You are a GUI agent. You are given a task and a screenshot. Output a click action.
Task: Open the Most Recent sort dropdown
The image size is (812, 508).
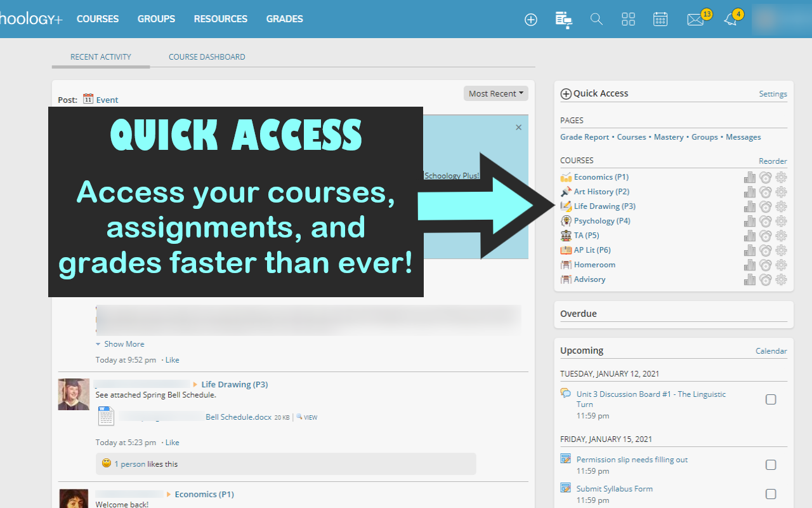pyautogui.click(x=495, y=93)
